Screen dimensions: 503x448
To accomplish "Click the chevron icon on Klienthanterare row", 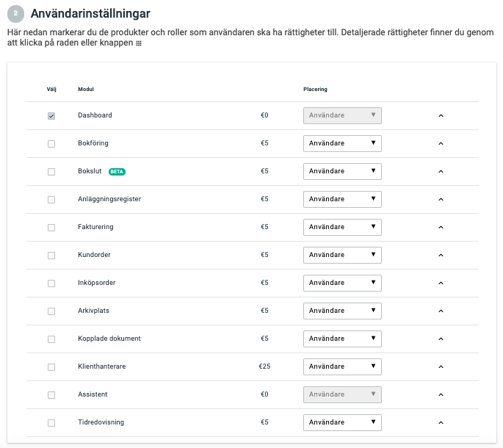I will point(441,367).
